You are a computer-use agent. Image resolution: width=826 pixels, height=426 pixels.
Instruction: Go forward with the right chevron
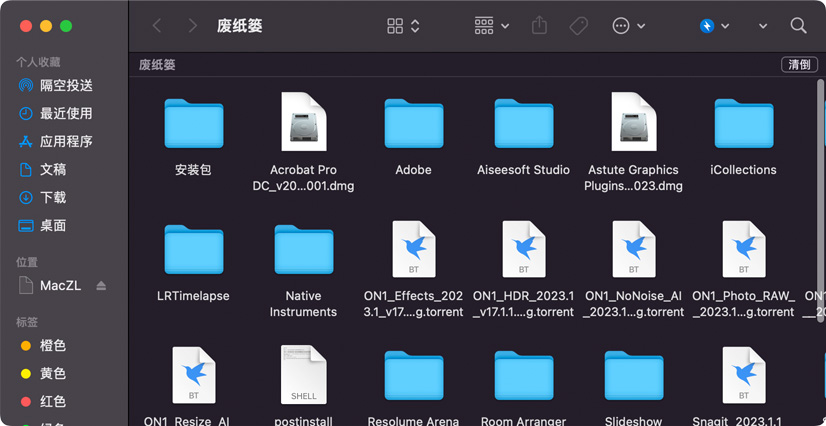(193, 26)
